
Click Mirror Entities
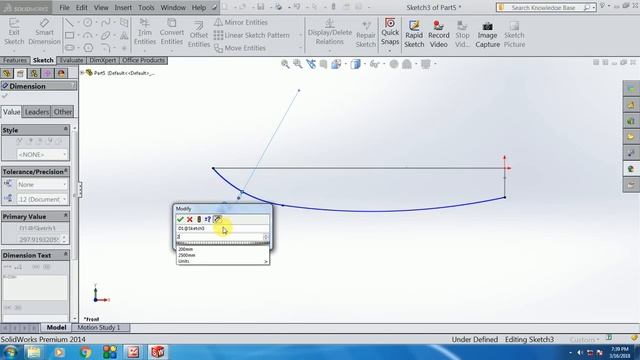(241, 22)
